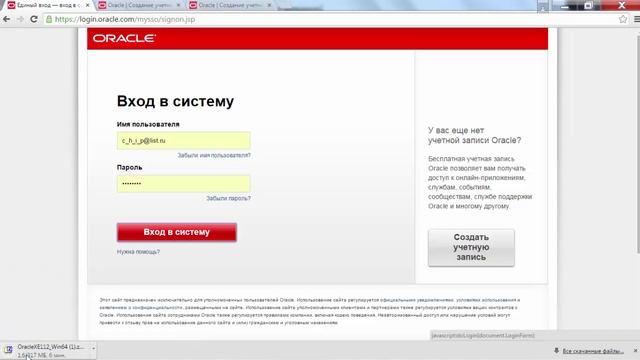Close the third Oracle tab
This screenshot has height=360, width=640.
pos(269,5)
